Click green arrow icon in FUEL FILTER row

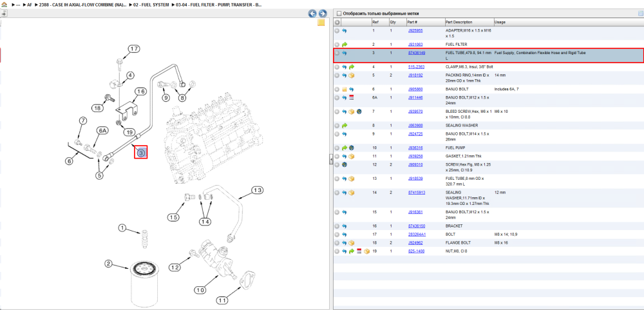click(344, 44)
